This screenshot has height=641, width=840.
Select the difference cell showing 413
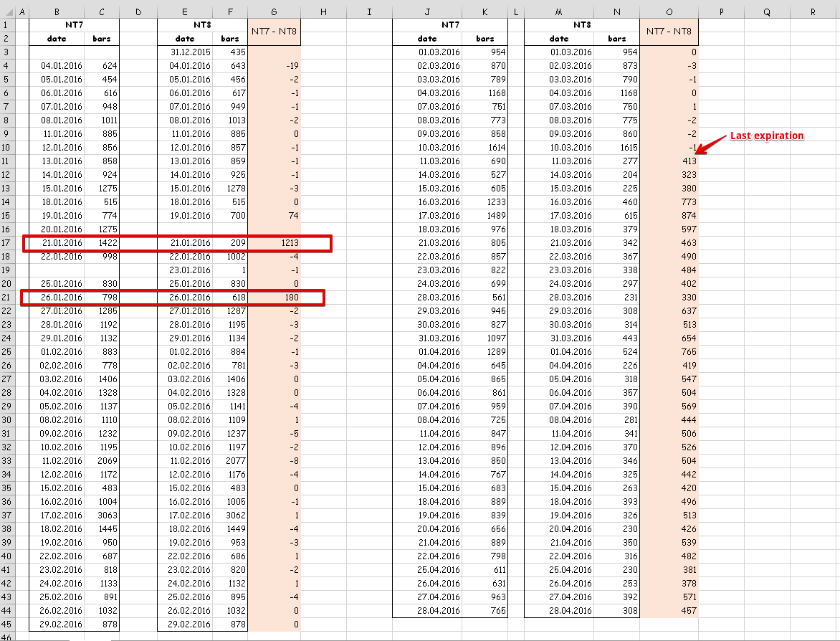click(669, 161)
